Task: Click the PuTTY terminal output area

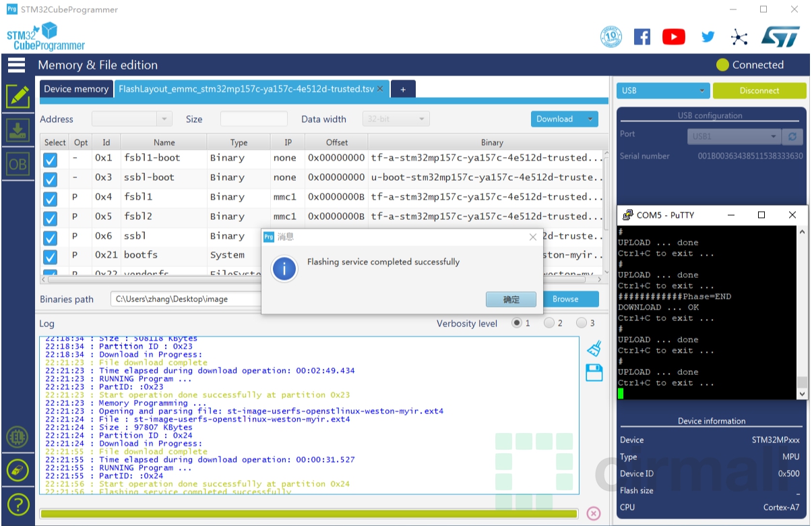Action: 707,312
